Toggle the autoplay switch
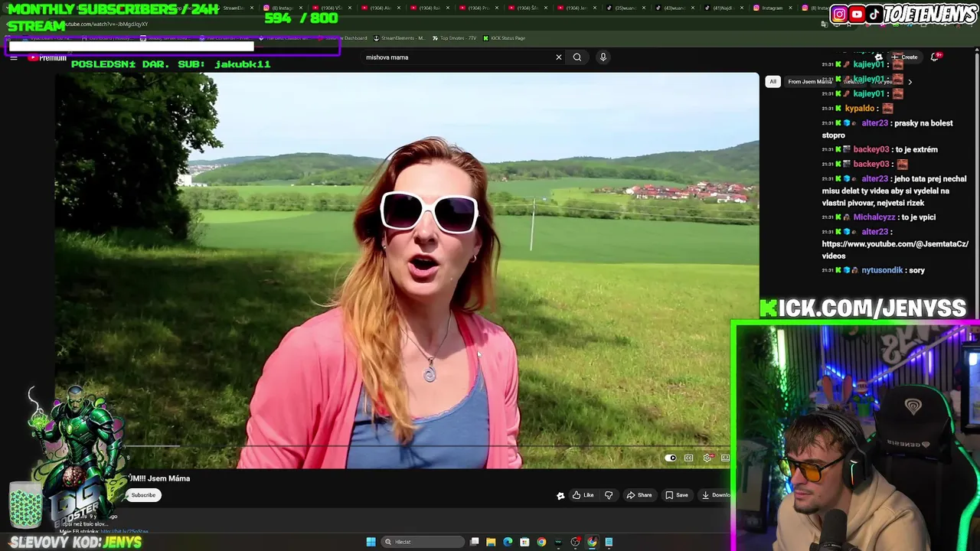 (x=671, y=458)
